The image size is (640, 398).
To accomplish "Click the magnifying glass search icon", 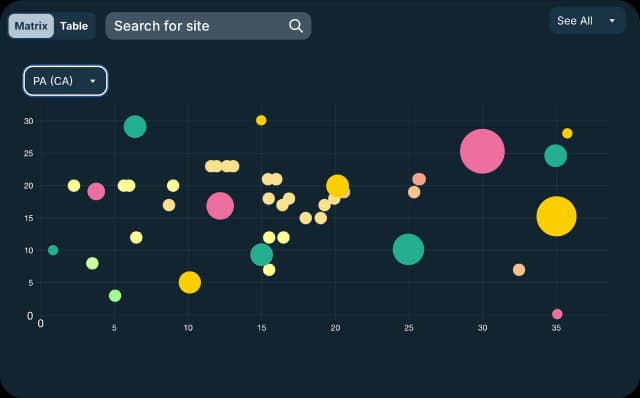I will coord(296,26).
